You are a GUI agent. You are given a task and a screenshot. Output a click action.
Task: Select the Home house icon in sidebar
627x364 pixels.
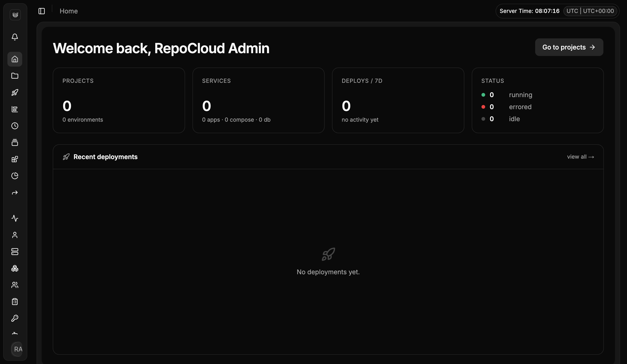click(15, 59)
